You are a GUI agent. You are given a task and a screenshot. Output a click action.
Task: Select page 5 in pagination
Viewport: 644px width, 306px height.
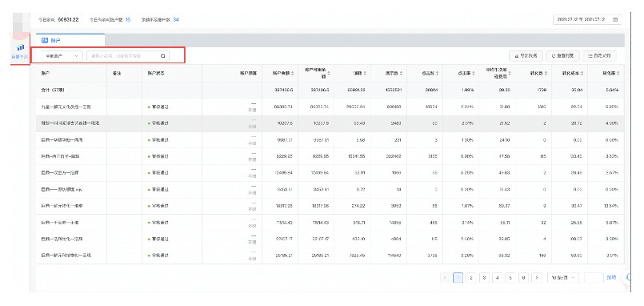[x=510, y=278]
